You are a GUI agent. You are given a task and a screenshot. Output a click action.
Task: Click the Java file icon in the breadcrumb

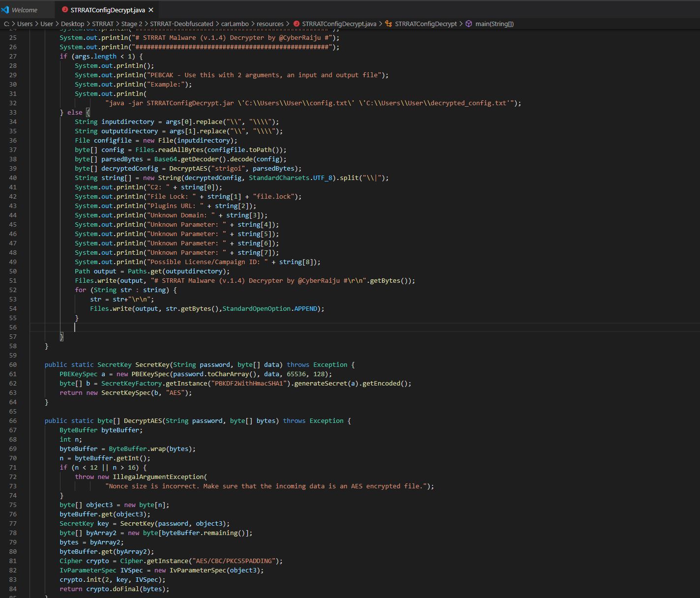point(296,24)
